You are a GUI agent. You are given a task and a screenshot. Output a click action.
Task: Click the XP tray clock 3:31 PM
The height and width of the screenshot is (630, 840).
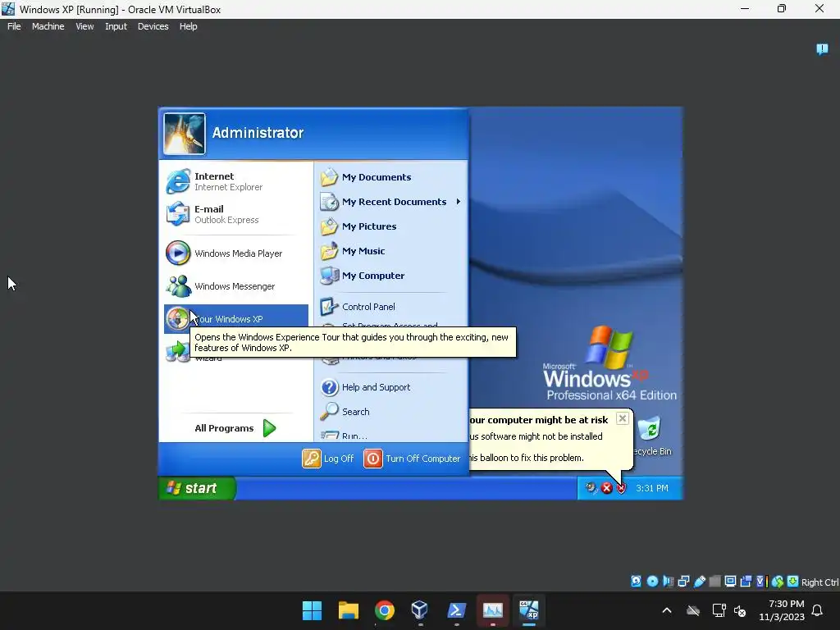coord(652,488)
